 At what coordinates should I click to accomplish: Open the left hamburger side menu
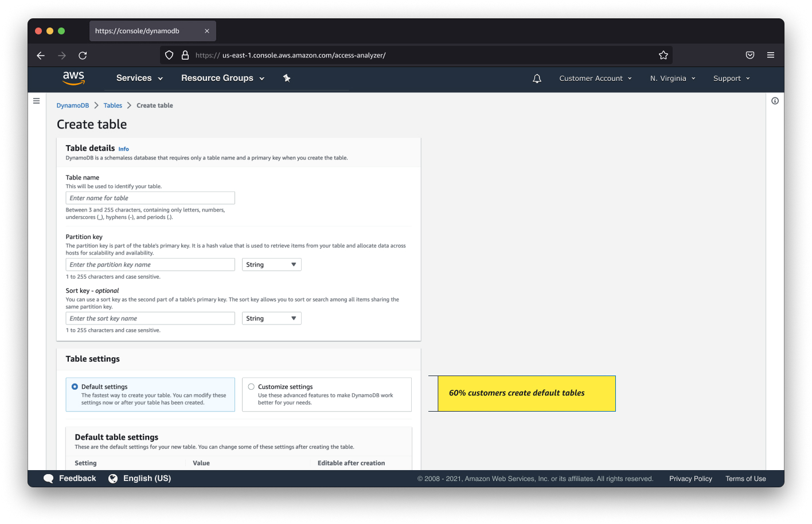pos(37,101)
